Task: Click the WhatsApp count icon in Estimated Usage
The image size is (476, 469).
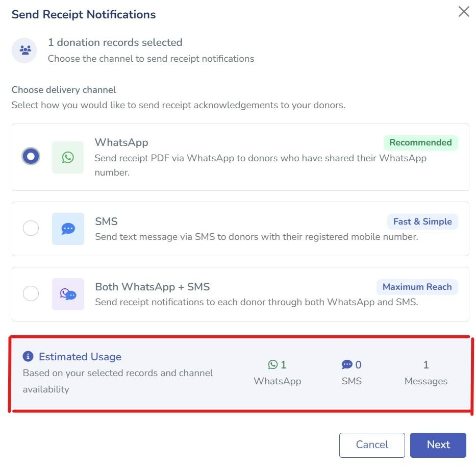Action: [x=272, y=364]
